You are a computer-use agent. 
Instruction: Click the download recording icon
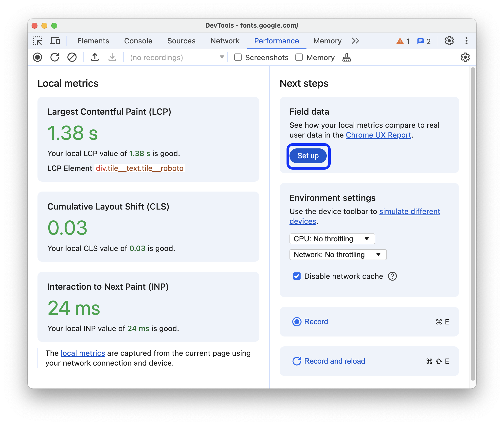coord(111,58)
